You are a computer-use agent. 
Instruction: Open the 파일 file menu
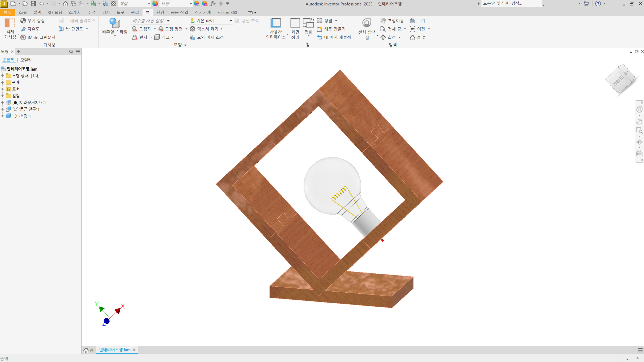click(x=8, y=13)
